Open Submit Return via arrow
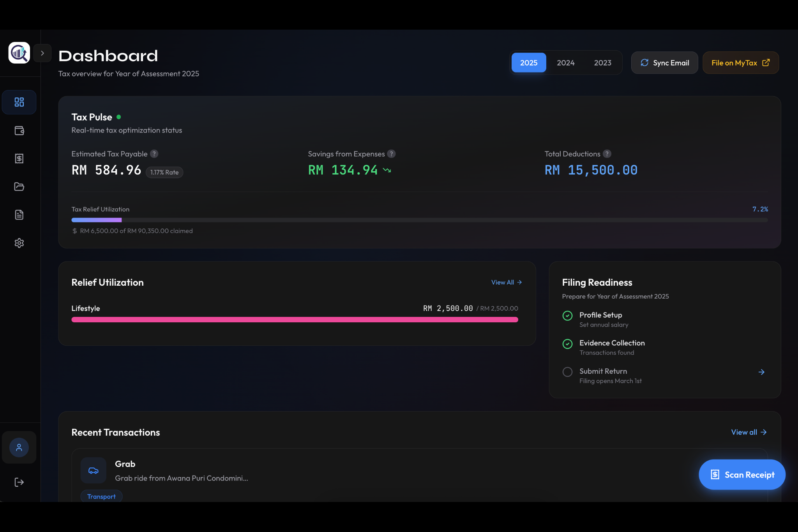This screenshot has height=532, width=798. coord(761,372)
